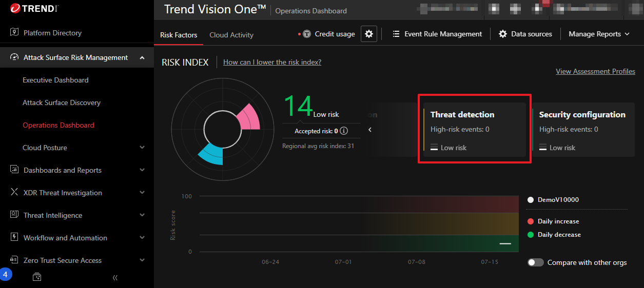The image size is (644, 288).
Task: Toggle Compare with other orgs switch
Action: point(535,262)
